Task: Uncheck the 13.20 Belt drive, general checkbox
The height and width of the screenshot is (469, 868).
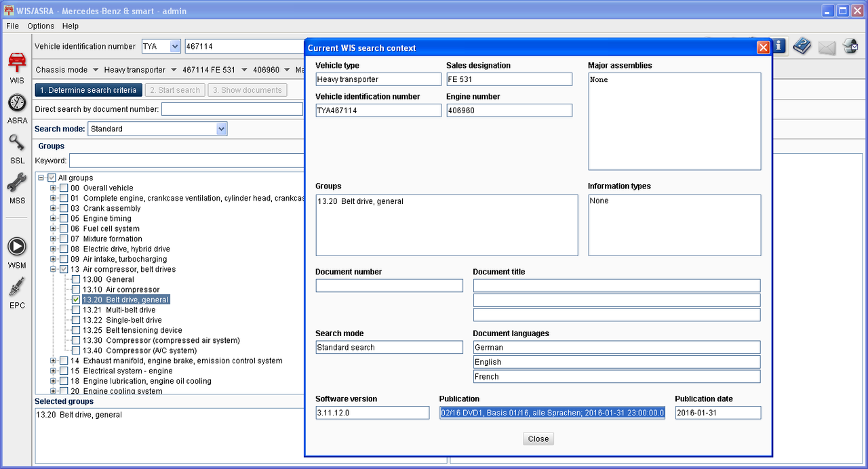Action: pyautogui.click(x=76, y=300)
